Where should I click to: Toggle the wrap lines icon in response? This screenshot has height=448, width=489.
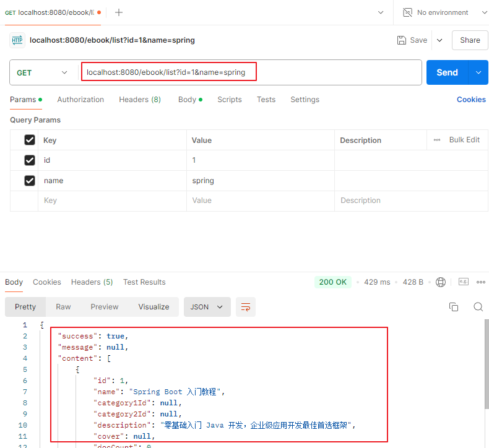246,307
